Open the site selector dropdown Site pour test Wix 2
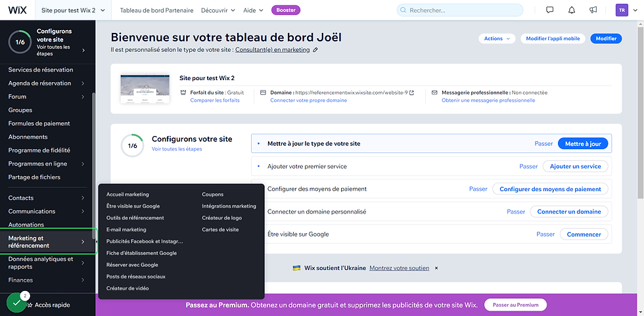 [73, 11]
